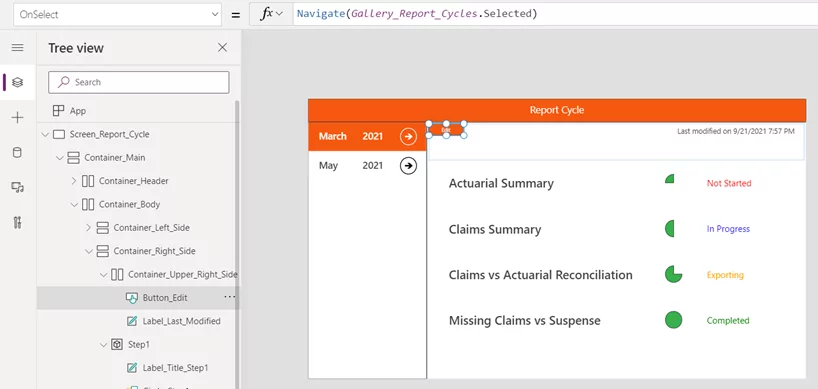818x389 pixels.
Task: Select the App item in tree
Action: click(x=78, y=111)
